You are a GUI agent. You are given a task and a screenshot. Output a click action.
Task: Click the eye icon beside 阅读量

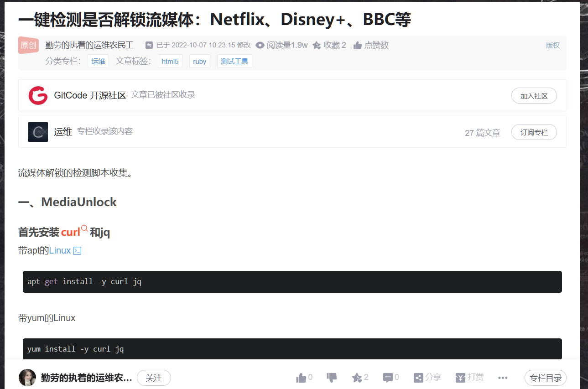[x=260, y=45]
